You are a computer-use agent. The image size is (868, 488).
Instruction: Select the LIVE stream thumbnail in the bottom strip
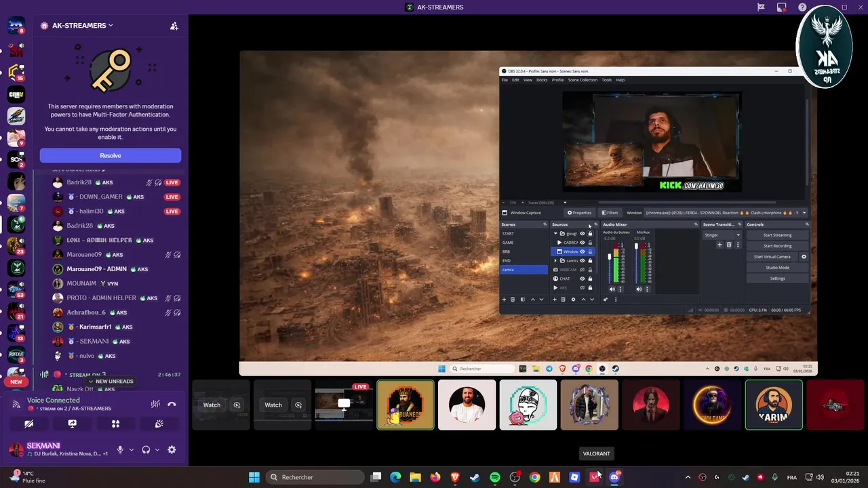coord(344,405)
